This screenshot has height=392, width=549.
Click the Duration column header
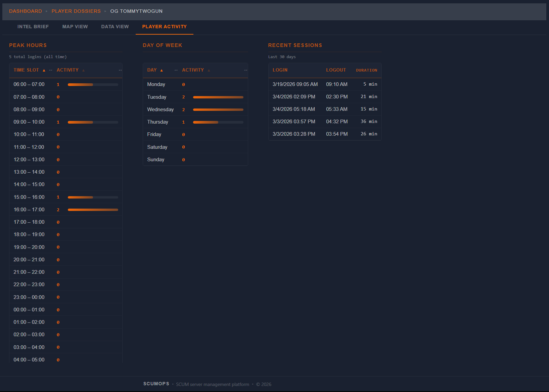pyautogui.click(x=367, y=70)
